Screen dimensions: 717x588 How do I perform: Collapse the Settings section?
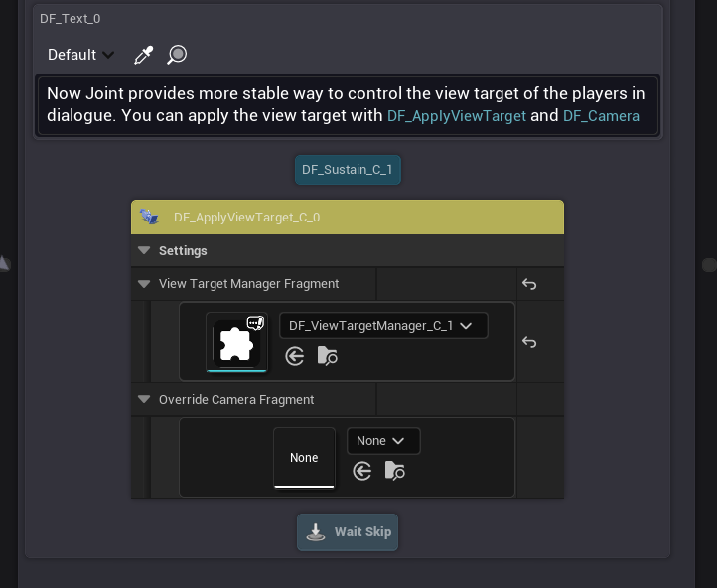click(144, 251)
